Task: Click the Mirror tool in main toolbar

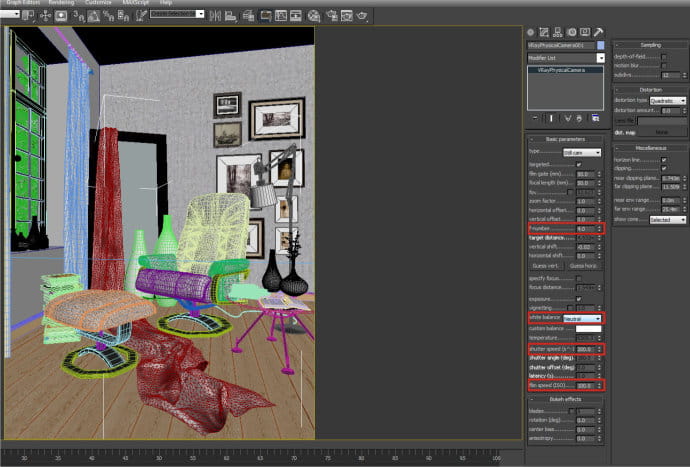Action: pos(215,16)
